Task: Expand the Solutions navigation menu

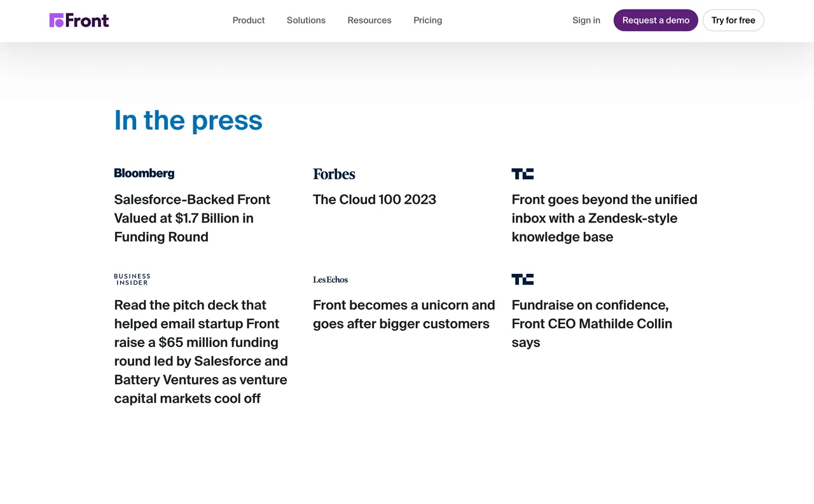Action: [x=306, y=20]
